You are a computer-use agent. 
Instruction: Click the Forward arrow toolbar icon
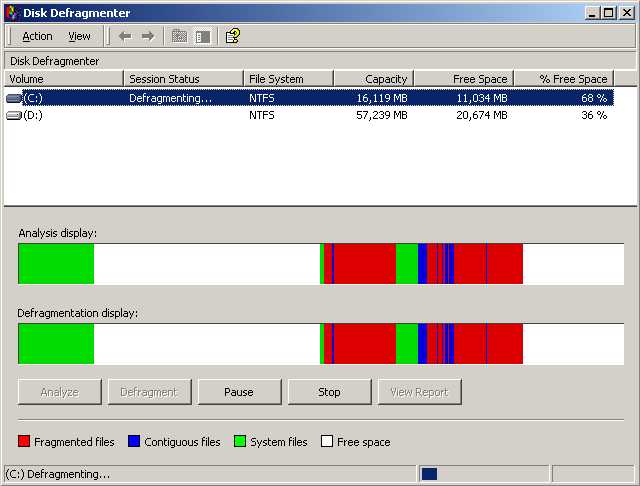[x=147, y=36]
